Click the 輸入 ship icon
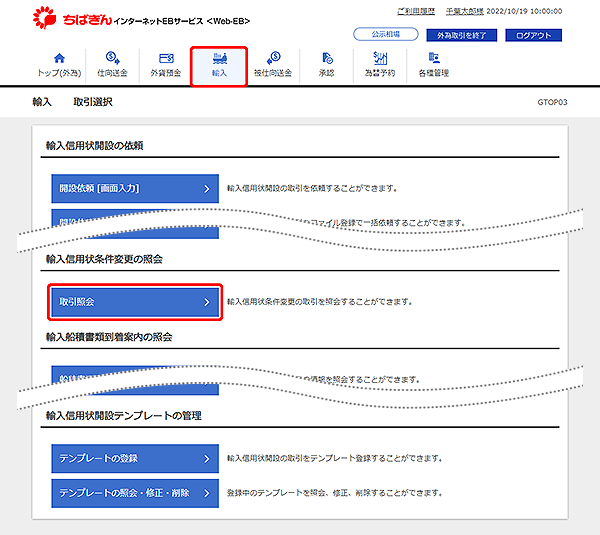Image resolution: width=600 pixels, height=535 pixels. 220,58
